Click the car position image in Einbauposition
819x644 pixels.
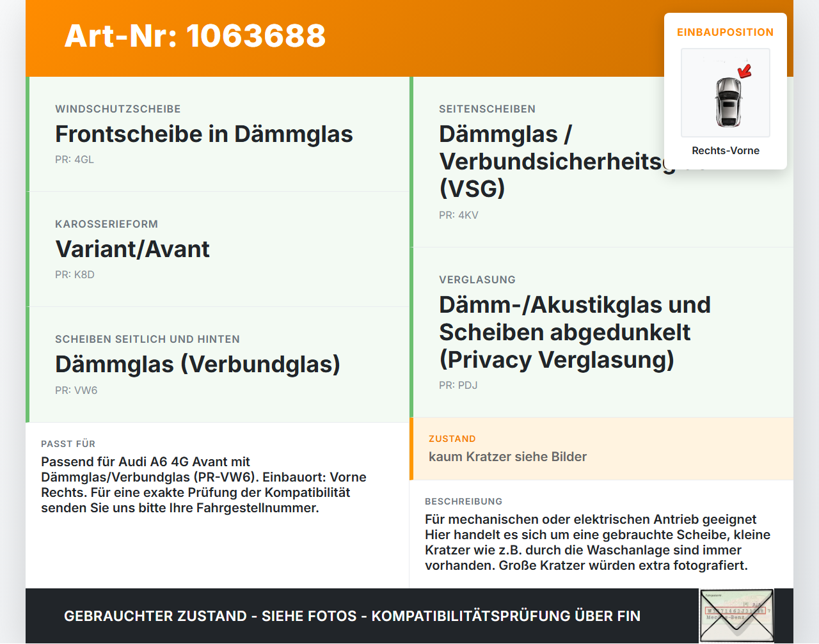(726, 93)
